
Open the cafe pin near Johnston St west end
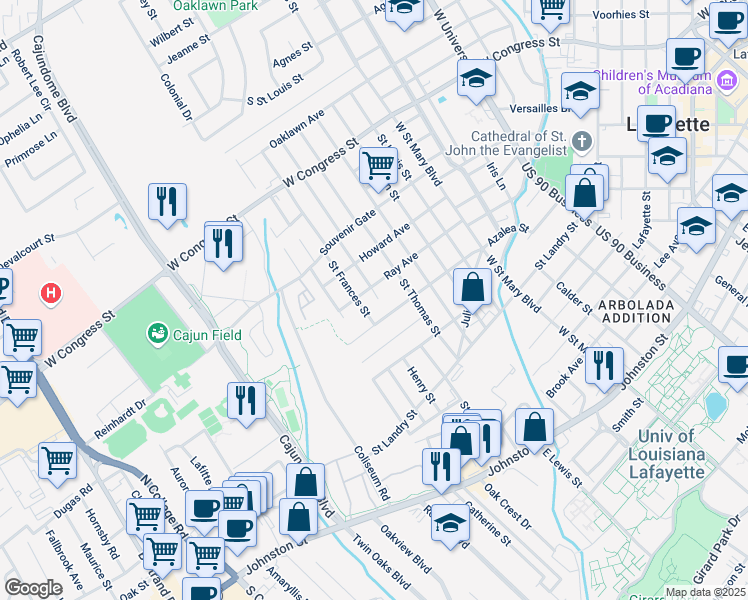[x=238, y=532]
